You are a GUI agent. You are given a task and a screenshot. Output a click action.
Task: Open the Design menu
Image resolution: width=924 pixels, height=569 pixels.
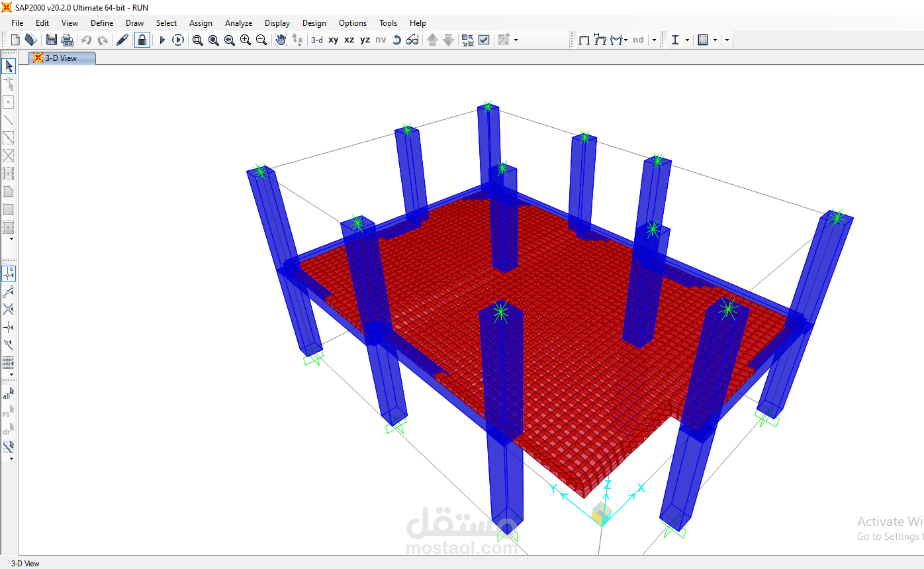pos(314,23)
